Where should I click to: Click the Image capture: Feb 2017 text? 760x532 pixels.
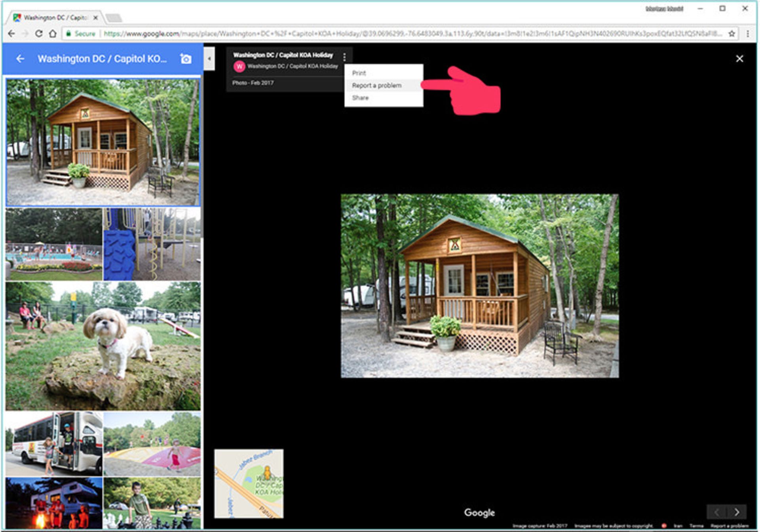[x=540, y=526]
